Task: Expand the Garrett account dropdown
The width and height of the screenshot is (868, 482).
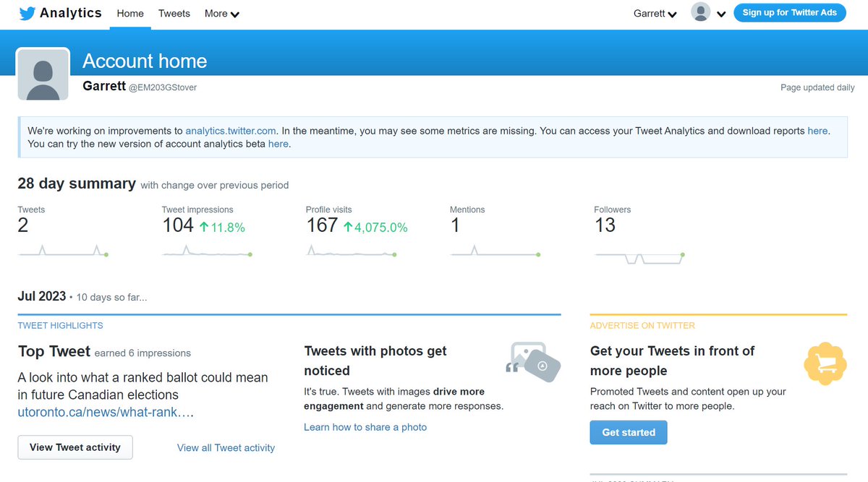Action: tap(655, 13)
